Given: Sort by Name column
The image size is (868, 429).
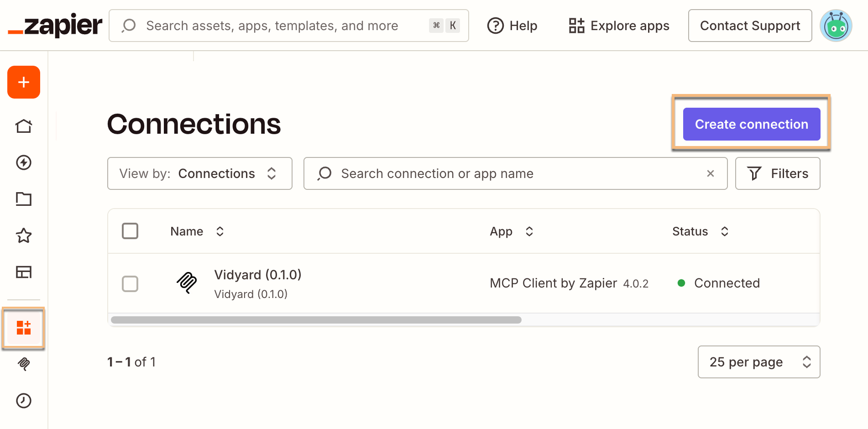Looking at the screenshot, I should coord(197,231).
